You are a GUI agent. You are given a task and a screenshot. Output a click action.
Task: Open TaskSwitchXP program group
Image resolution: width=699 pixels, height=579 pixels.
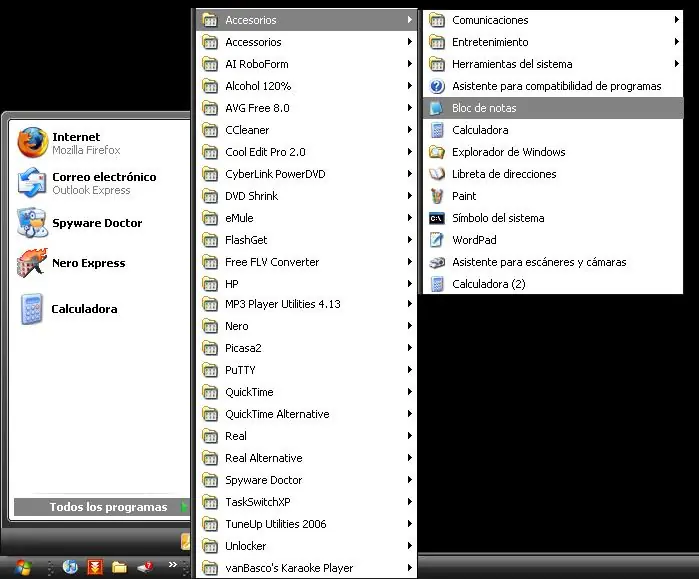click(x=307, y=502)
